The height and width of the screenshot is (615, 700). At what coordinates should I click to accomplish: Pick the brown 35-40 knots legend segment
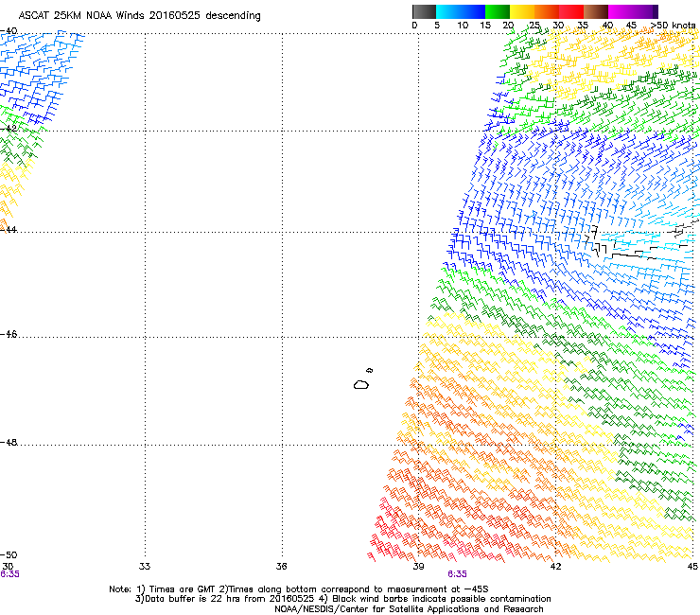coord(596,11)
